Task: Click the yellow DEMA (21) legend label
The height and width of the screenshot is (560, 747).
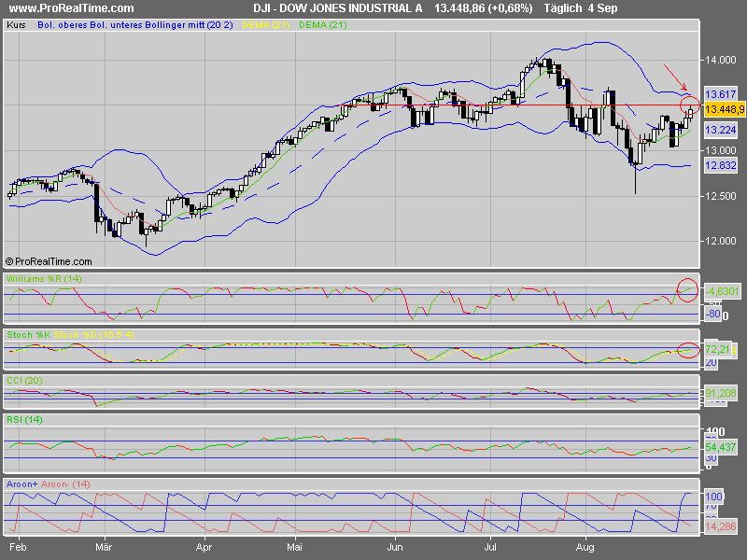Action: pos(266,25)
